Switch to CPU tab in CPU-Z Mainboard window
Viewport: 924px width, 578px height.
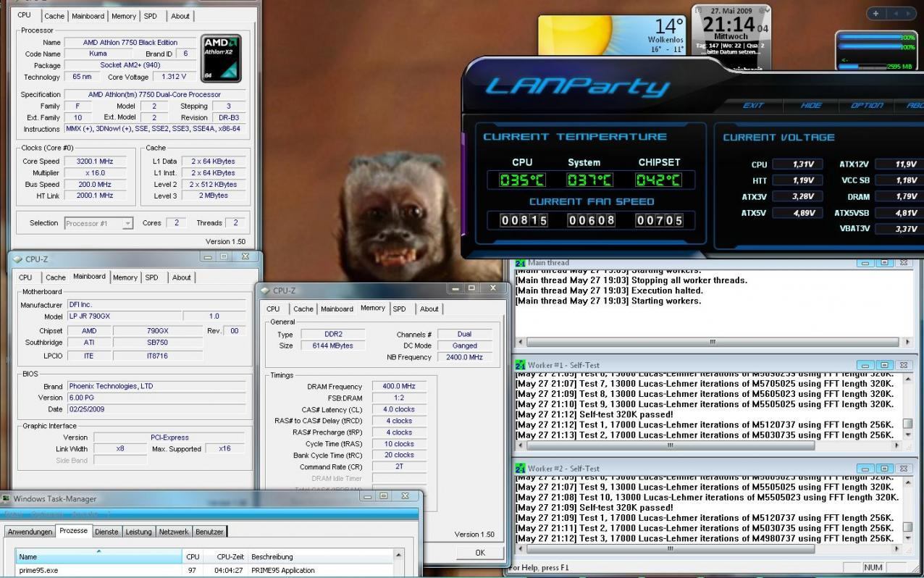point(25,277)
